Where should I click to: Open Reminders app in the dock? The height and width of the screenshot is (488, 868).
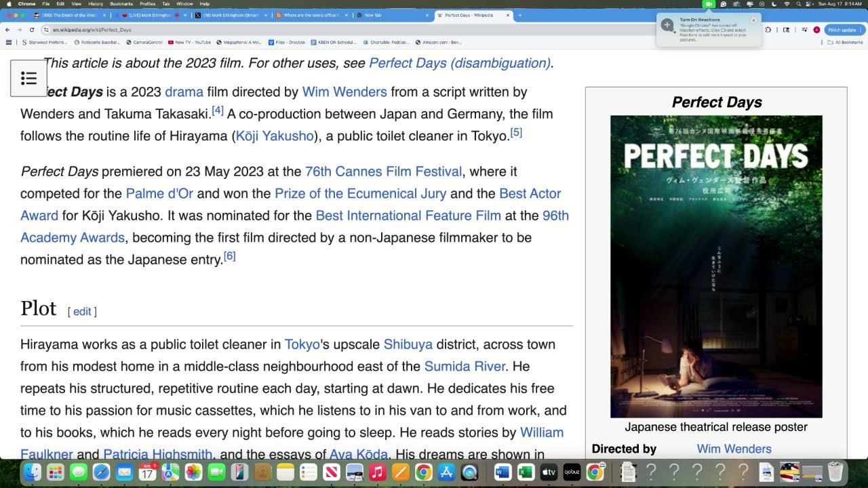(309, 472)
